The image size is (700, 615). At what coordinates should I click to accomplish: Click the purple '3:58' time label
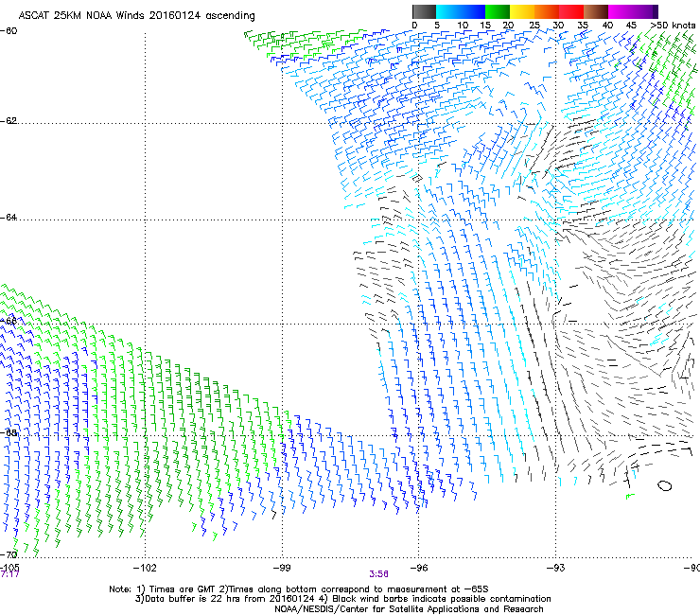(x=378, y=574)
